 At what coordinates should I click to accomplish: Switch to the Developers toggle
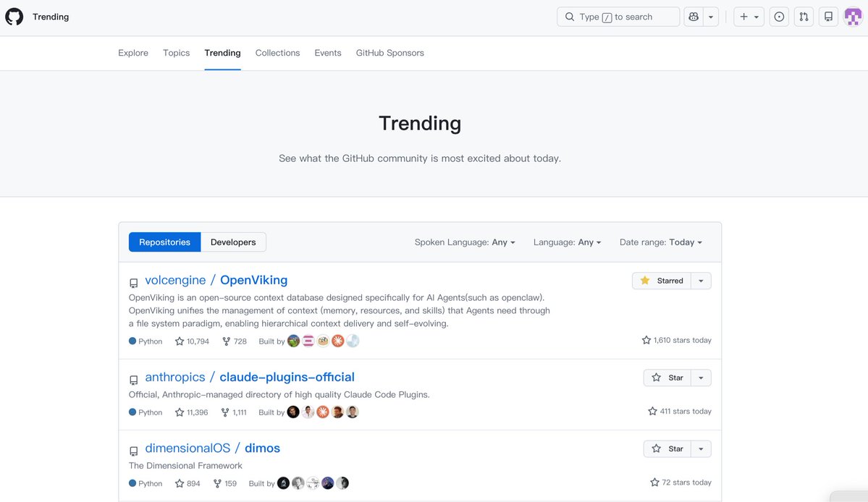pyautogui.click(x=232, y=242)
